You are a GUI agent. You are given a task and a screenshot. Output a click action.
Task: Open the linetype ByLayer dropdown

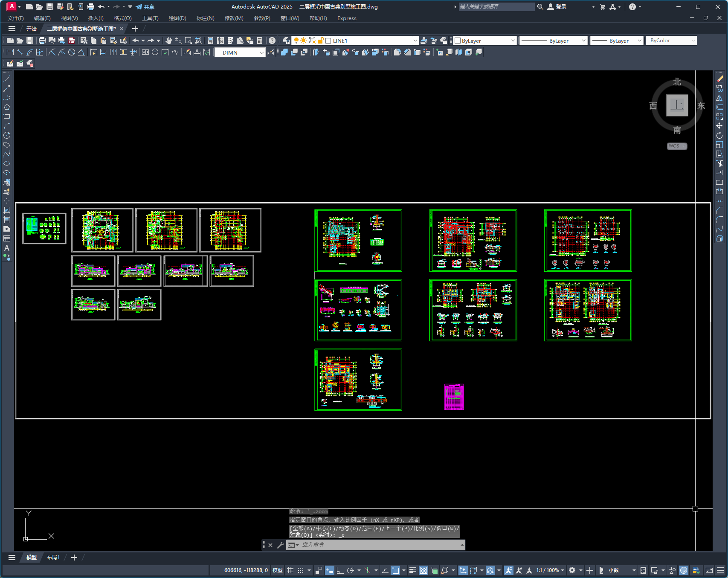pyautogui.click(x=554, y=41)
